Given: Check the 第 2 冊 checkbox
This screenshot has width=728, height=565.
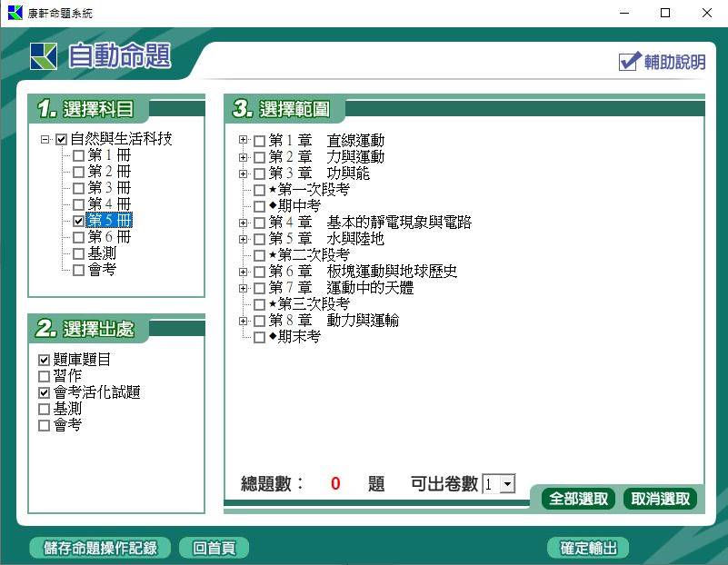Looking at the screenshot, I should pos(78,172).
